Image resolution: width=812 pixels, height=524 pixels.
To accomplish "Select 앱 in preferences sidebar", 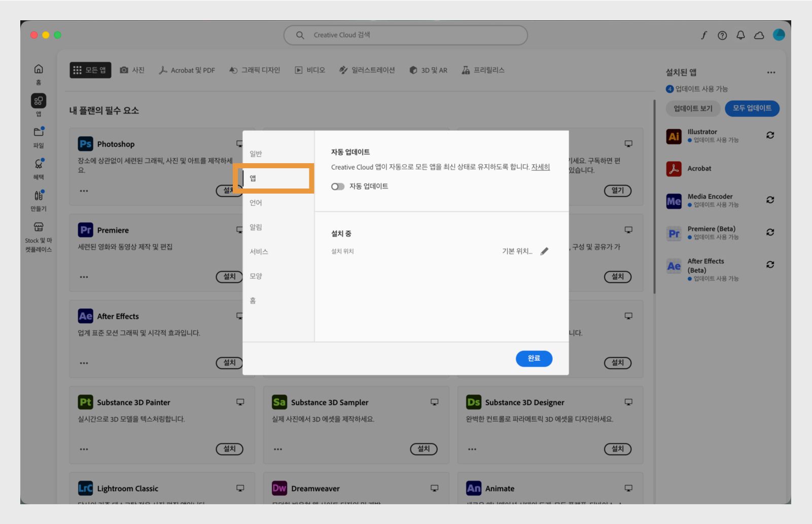I will click(x=253, y=178).
